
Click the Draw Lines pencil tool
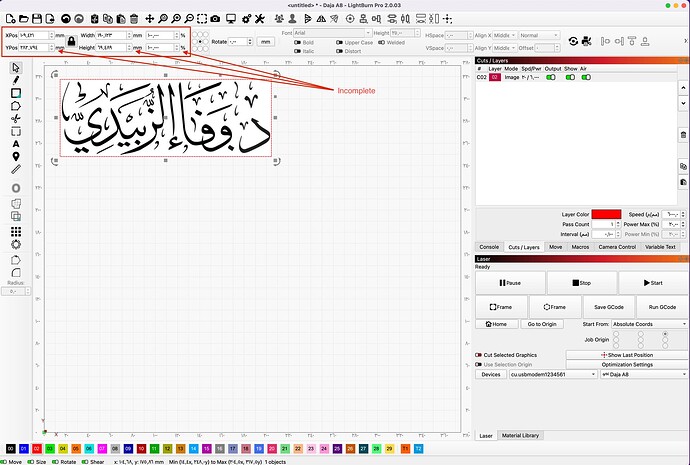(x=16, y=80)
